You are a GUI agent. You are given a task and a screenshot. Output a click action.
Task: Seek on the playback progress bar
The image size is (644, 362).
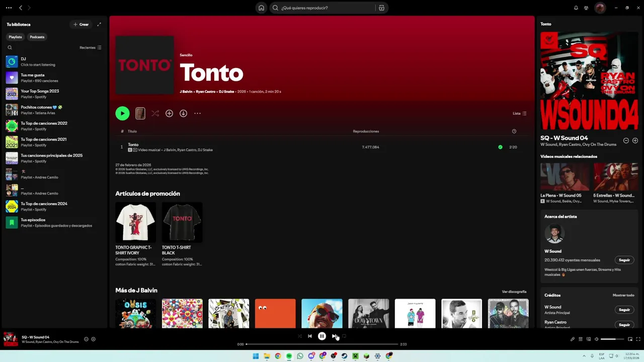322,344
